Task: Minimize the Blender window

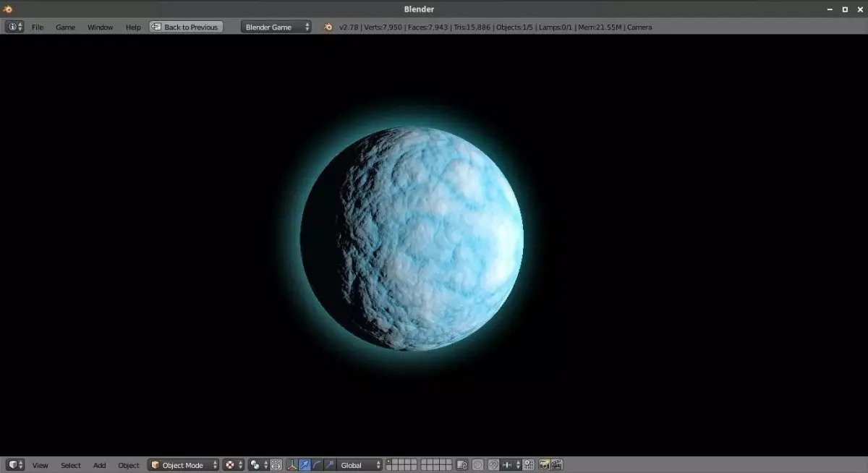Action: click(830, 9)
